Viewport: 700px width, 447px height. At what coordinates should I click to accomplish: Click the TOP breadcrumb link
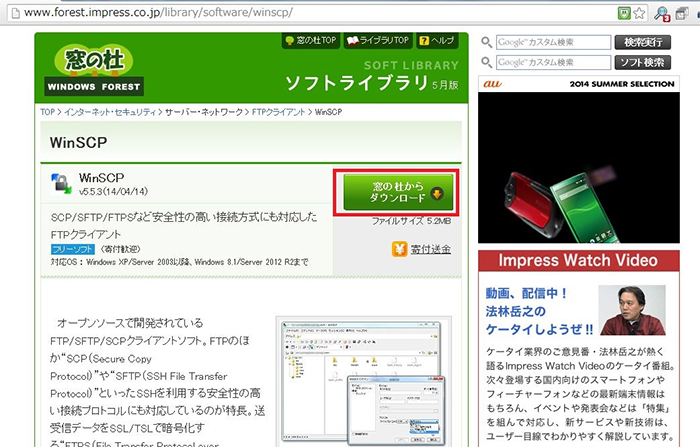tap(48, 112)
